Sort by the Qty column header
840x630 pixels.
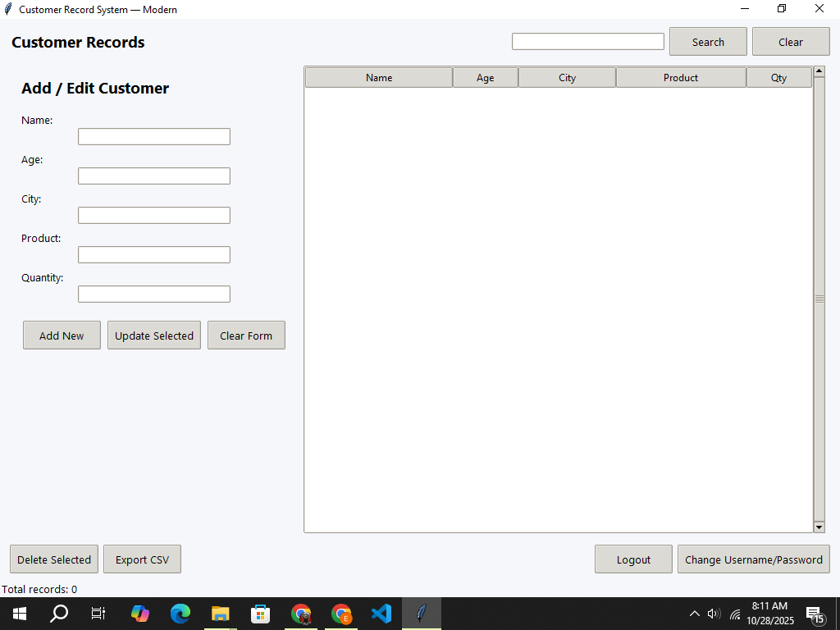[778, 78]
